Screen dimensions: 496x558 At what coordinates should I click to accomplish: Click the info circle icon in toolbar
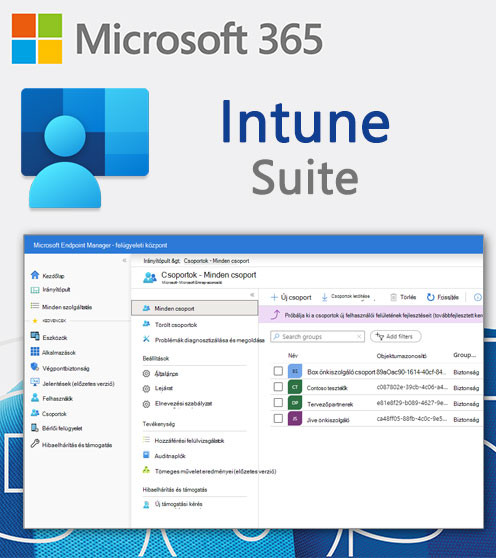[x=478, y=297]
